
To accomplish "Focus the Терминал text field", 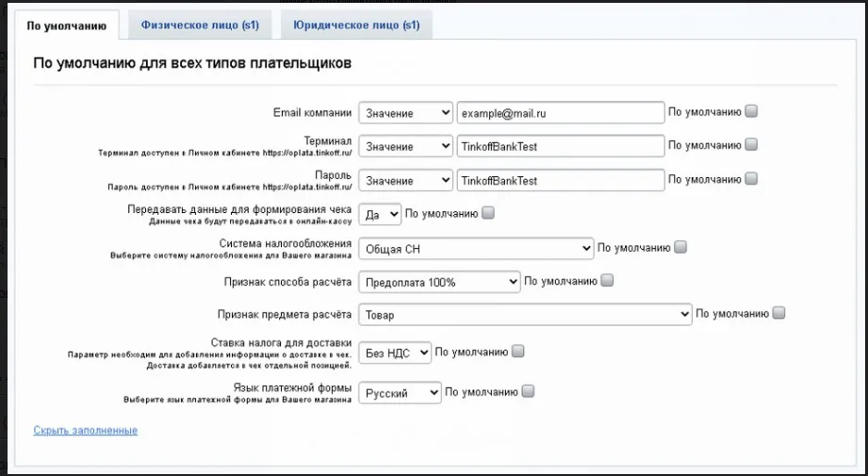I will click(x=560, y=147).
